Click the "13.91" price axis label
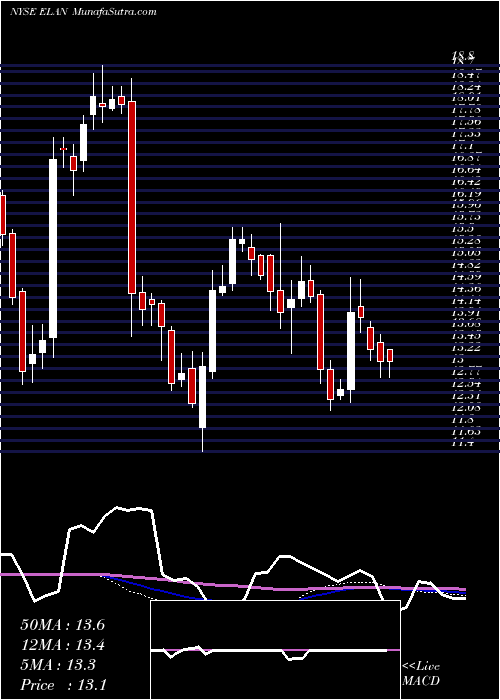Image resolution: width=500 pixels, height=700 pixels. (x=466, y=312)
